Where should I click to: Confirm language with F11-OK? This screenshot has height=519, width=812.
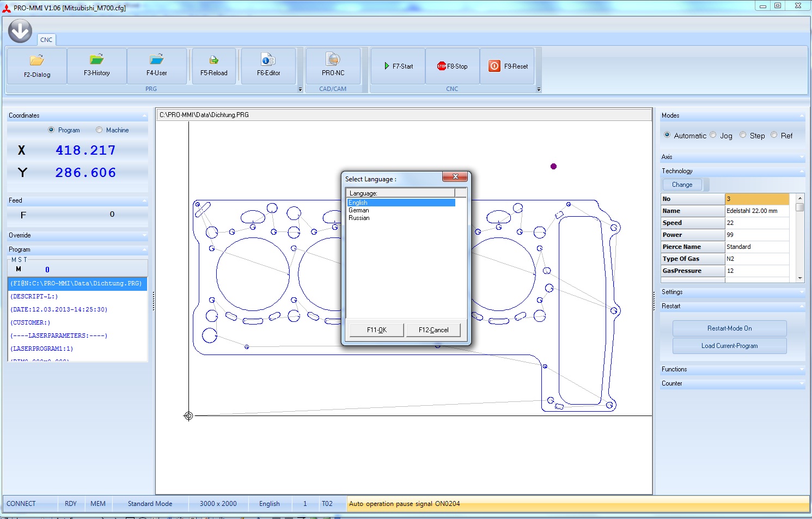click(377, 330)
